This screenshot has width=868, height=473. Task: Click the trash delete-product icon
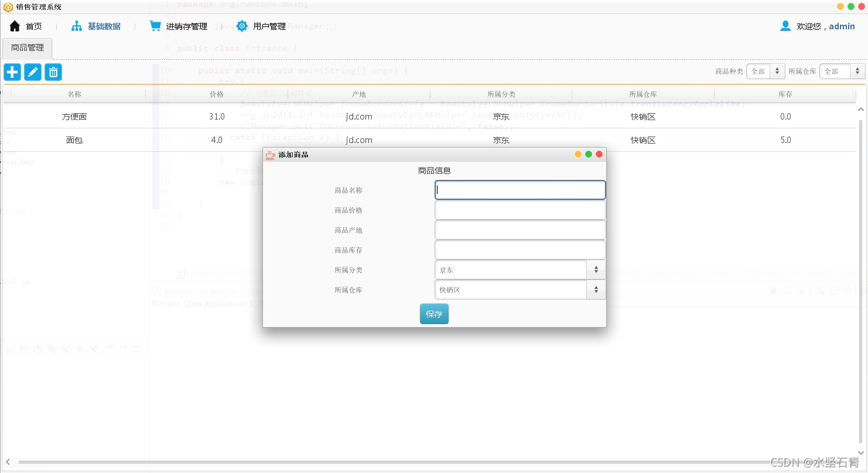(53, 72)
